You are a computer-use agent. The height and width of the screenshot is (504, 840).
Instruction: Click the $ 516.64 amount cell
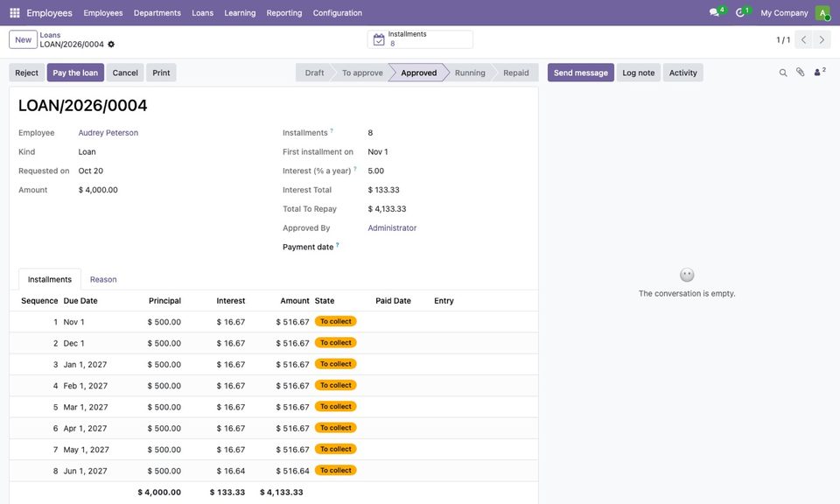tap(292, 472)
